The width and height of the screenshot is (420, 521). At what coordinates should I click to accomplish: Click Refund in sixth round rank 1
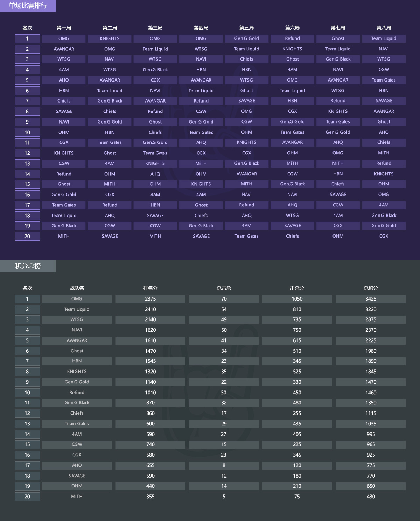[x=292, y=38]
